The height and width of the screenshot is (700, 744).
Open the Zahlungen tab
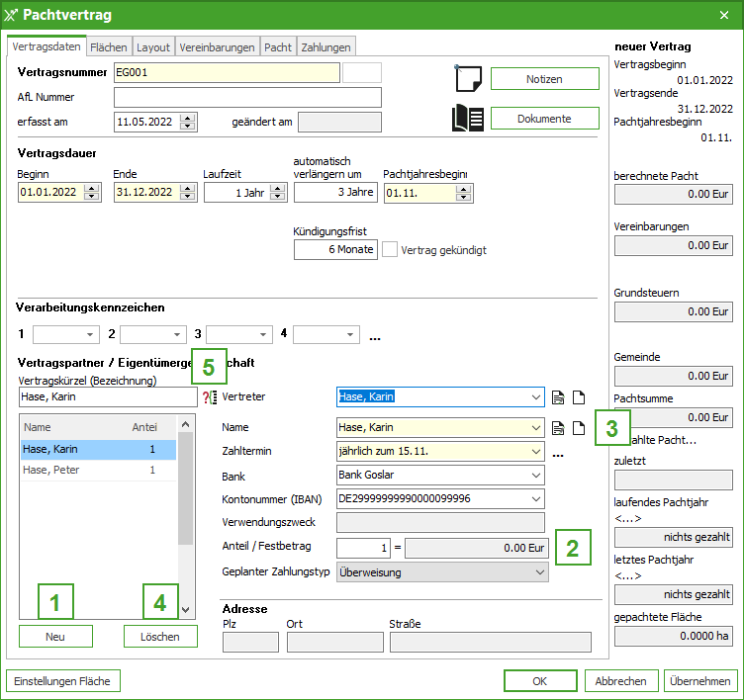(x=325, y=46)
